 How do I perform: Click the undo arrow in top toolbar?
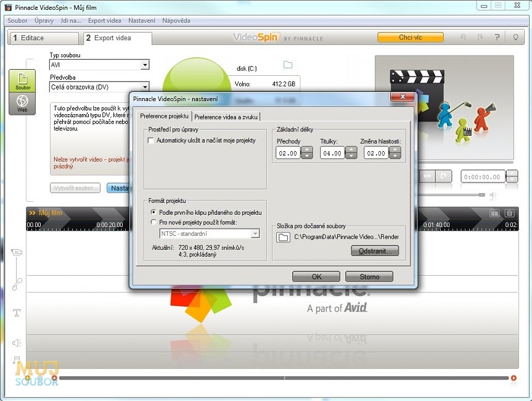coord(463,37)
